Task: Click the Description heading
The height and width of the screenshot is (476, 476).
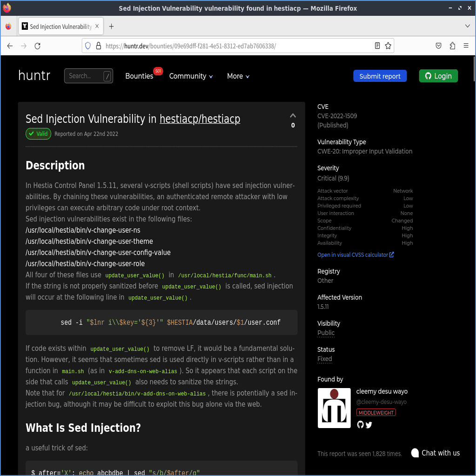Action: [x=55, y=166]
